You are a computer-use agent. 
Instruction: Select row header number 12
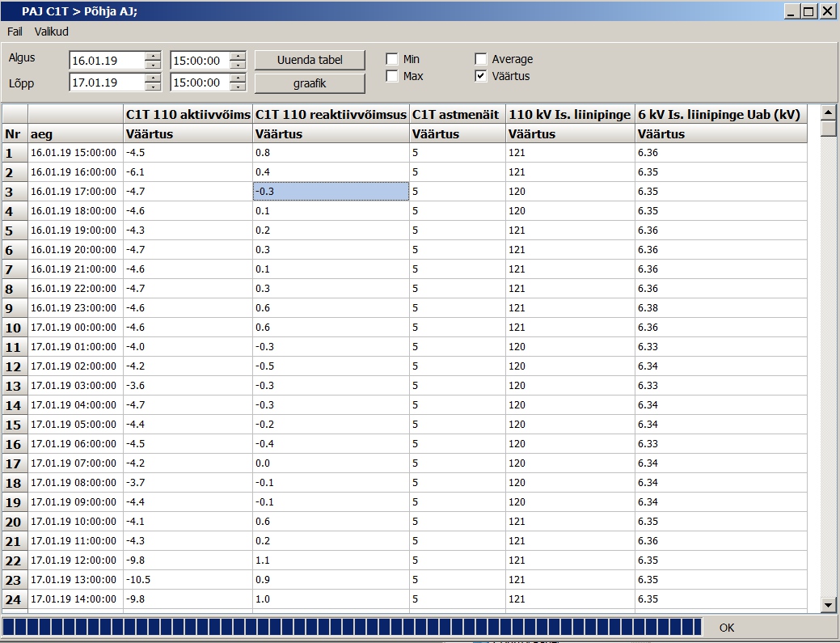point(14,366)
